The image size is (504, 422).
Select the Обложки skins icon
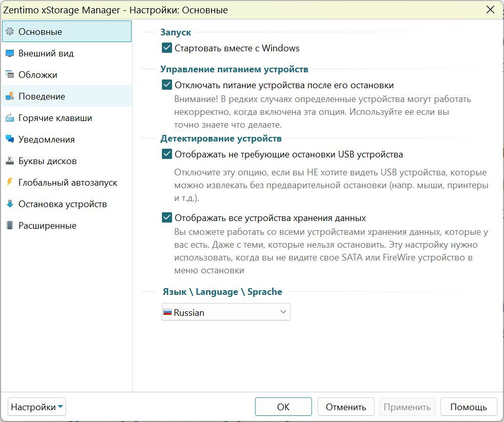click(x=10, y=74)
